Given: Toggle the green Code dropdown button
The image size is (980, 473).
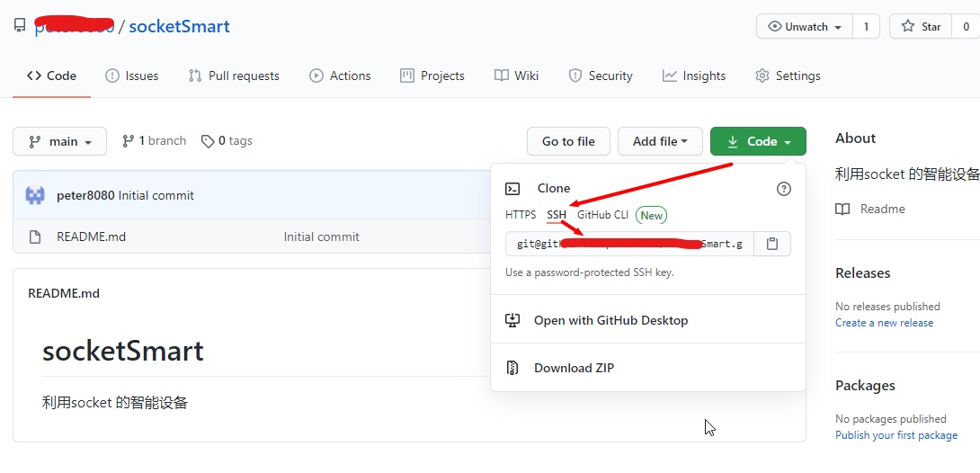Looking at the screenshot, I should coord(758,141).
